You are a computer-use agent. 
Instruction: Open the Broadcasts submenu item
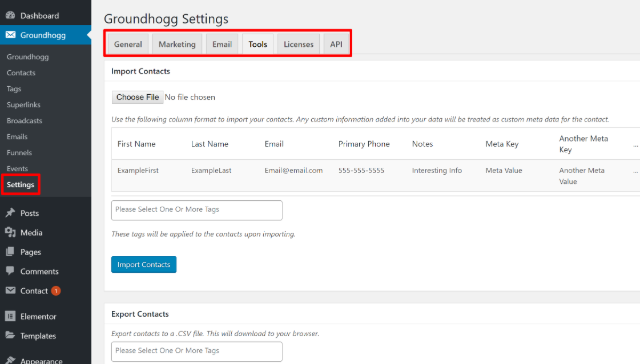pos(24,120)
